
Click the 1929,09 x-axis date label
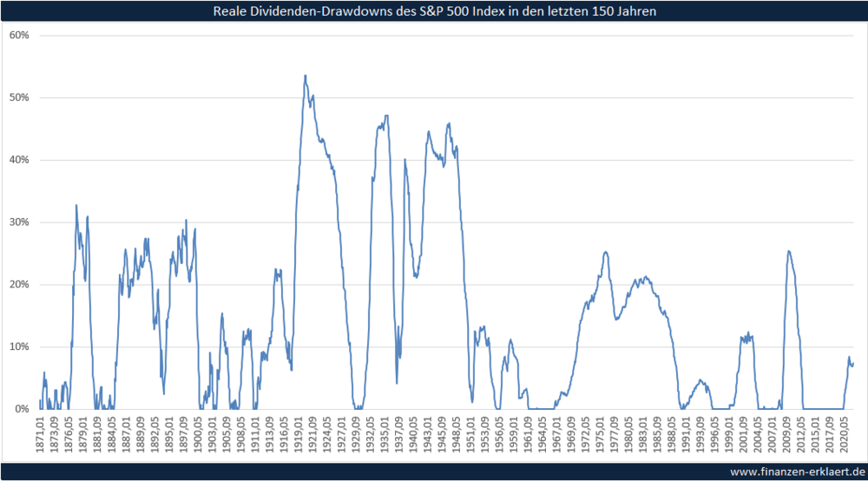tap(356, 434)
